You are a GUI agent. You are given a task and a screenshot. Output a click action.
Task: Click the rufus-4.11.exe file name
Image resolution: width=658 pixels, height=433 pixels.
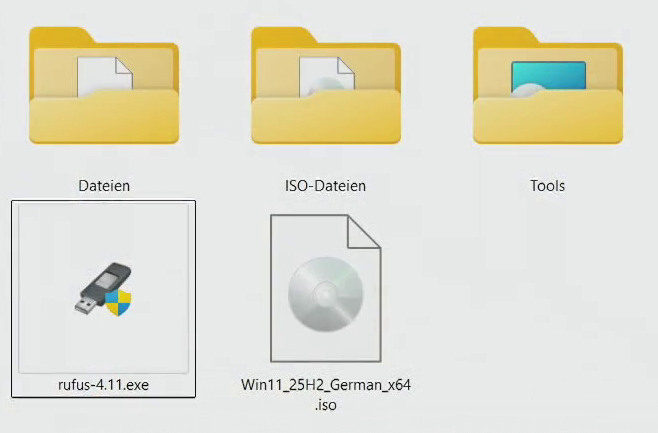[x=104, y=385]
